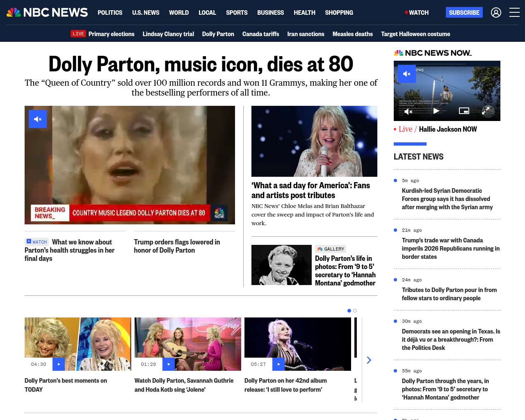Screen dimensions: 525x420
Task: Read the Kurdish-led Syrian Democratic Forces story
Action: pos(447,199)
